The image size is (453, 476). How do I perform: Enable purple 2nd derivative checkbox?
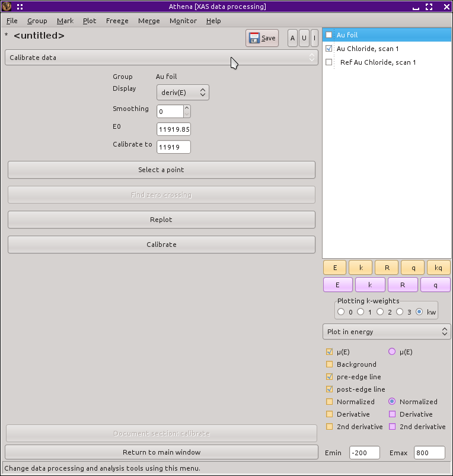click(393, 426)
